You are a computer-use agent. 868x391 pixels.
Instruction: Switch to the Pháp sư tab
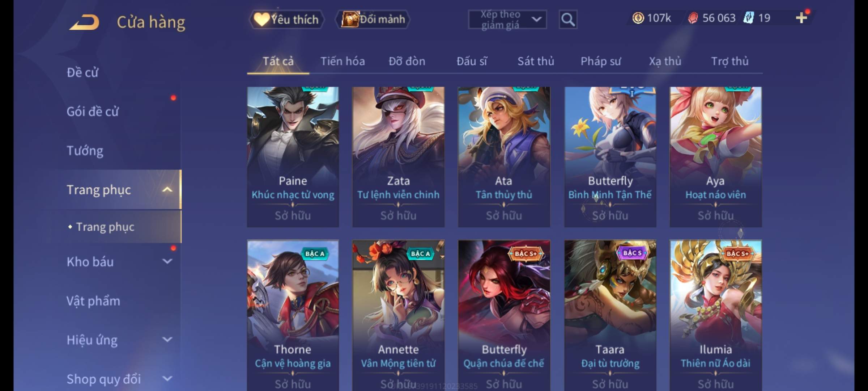tap(601, 61)
